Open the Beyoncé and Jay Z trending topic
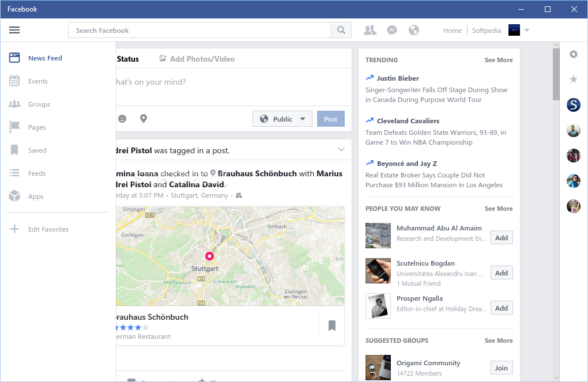This screenshot has width=588, height=382. point(407,164)
